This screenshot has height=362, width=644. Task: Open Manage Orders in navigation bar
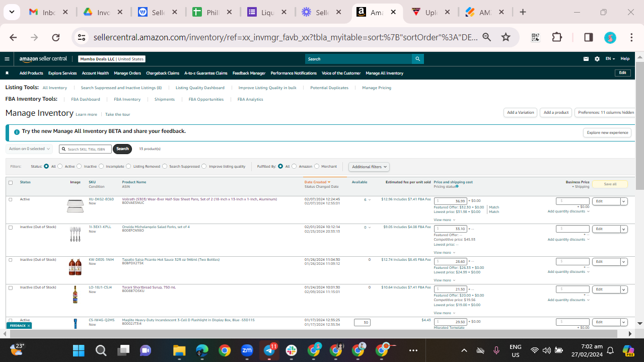(x=127, y=73)
